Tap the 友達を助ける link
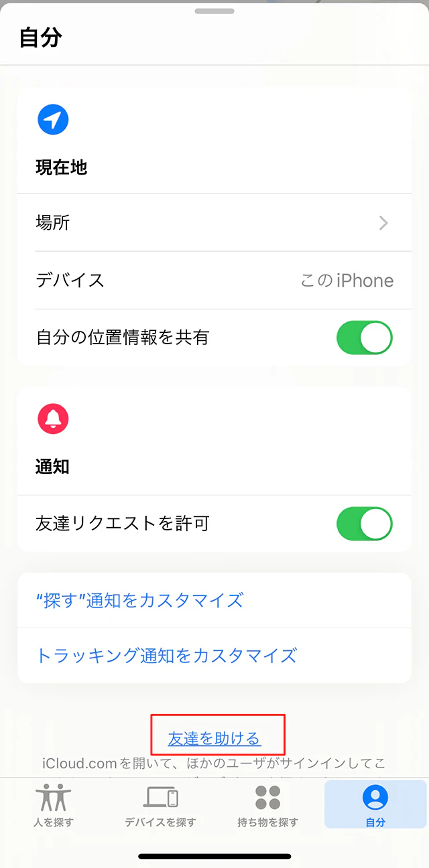Image resolution: width=429 pixels, height=868 pixels. click(x=214, y=739)
